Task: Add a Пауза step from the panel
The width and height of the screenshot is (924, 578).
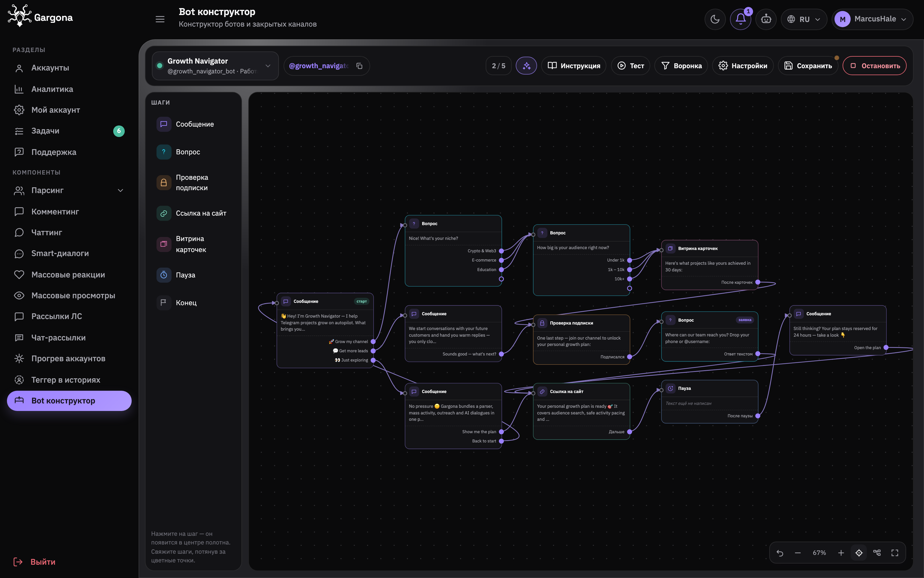Action: point(193,275)
